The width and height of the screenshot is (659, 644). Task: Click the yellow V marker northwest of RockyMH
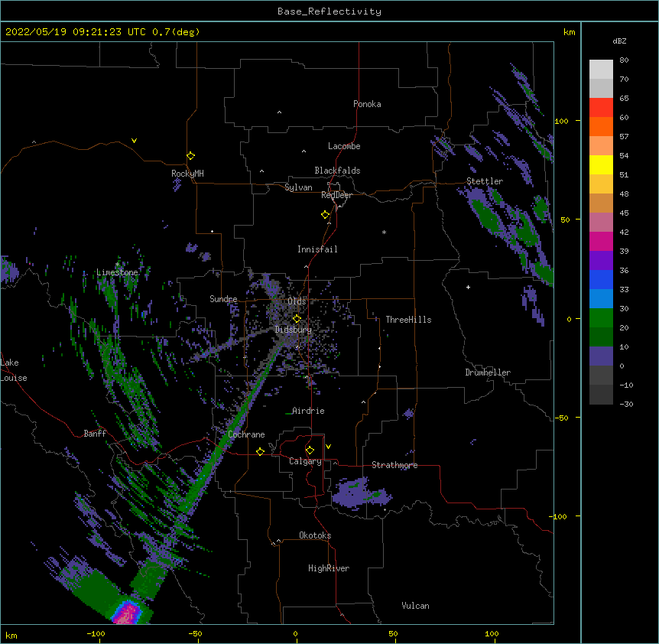[x=134, y=141]
